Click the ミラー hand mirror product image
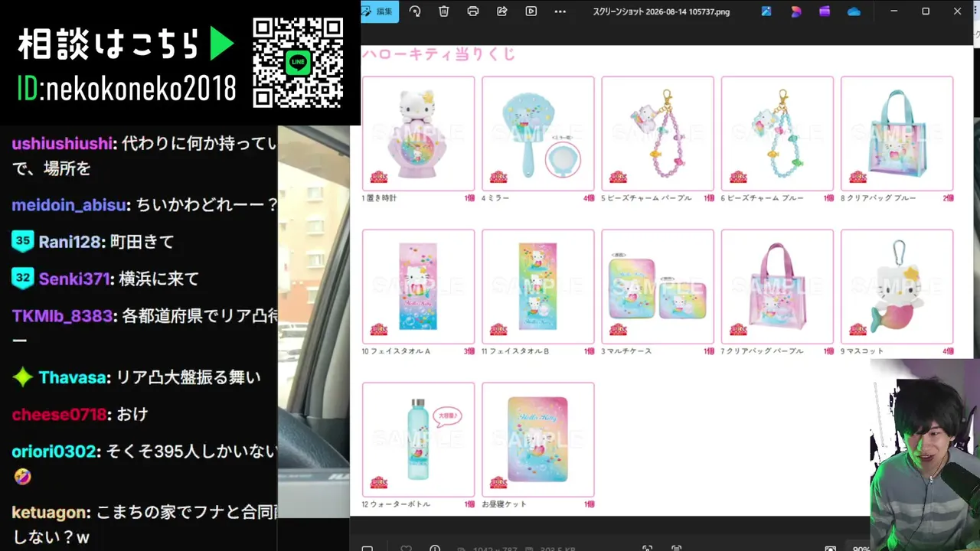 538,133
